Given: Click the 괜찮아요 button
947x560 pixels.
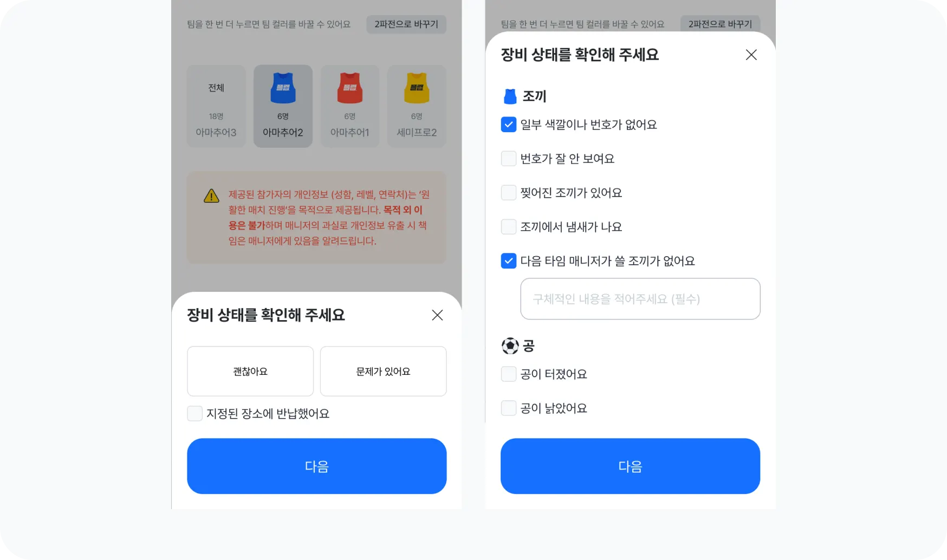Looking at the screenshot, I should click(x=250, y=372).
